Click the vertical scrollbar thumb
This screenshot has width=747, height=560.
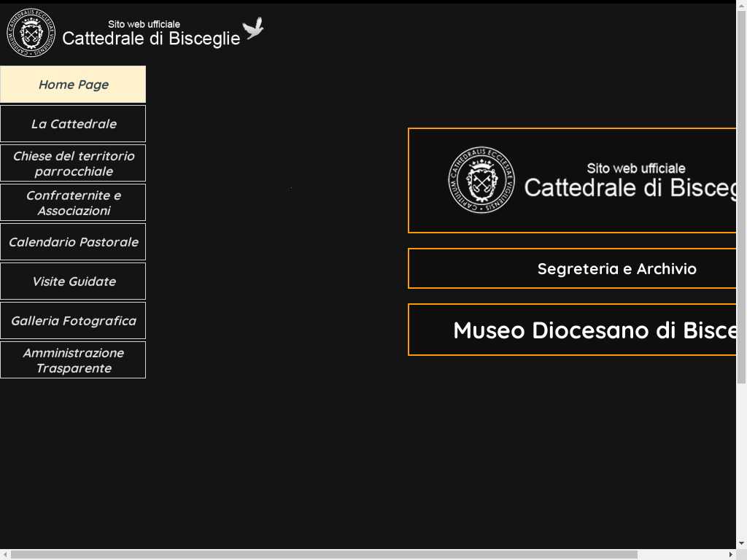coord(741,197)
